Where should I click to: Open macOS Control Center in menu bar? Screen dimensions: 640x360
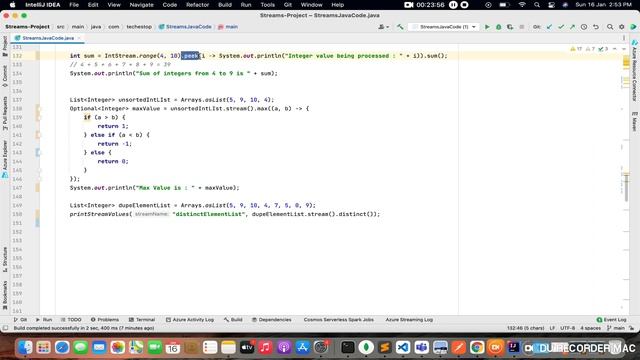point(551,5)
